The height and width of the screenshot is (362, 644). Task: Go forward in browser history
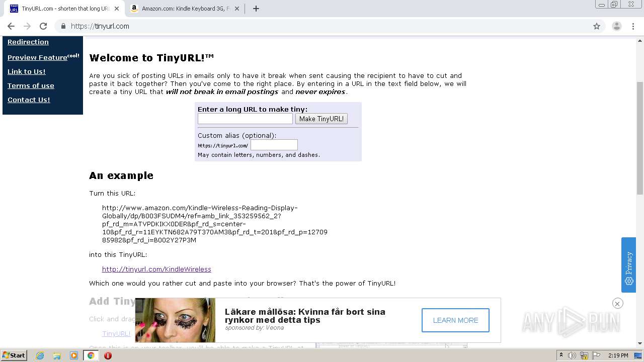point(27,26)
